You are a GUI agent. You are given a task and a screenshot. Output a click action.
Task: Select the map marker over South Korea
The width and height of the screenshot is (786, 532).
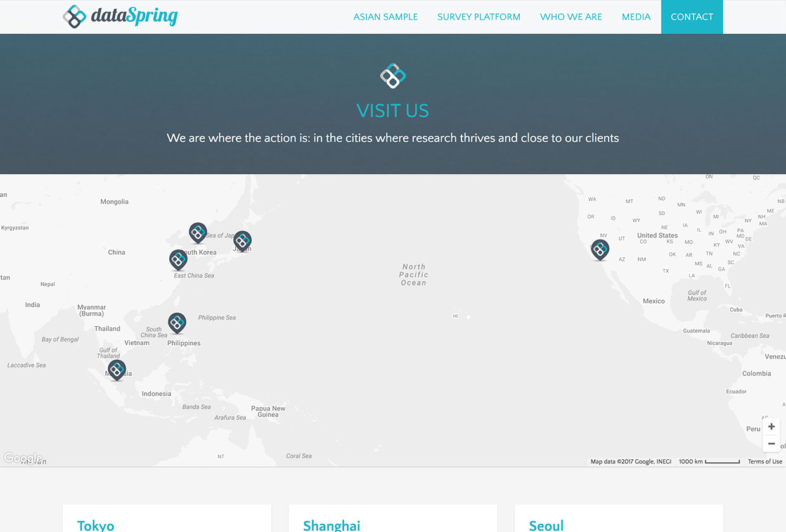click(198, 231)
